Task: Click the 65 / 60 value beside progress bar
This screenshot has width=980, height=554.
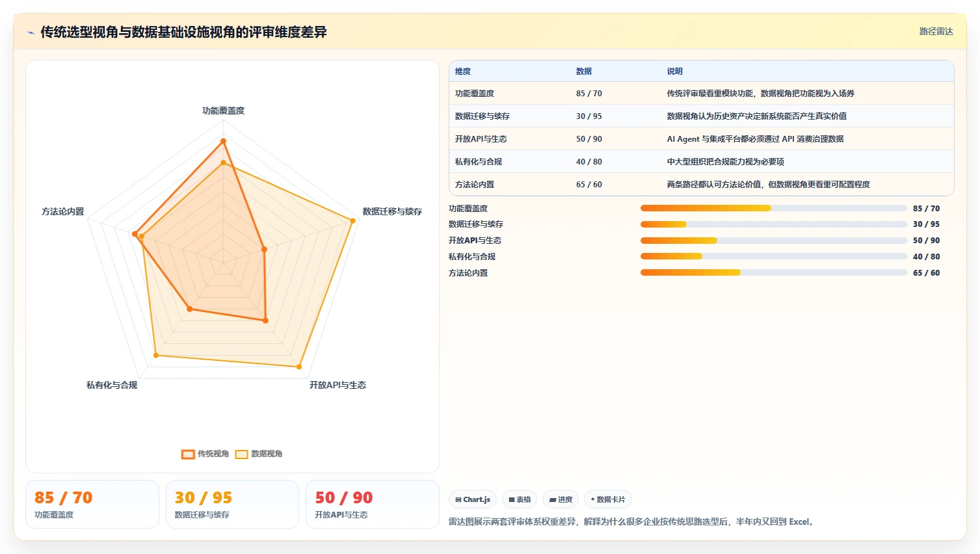Action: [926, 273]
